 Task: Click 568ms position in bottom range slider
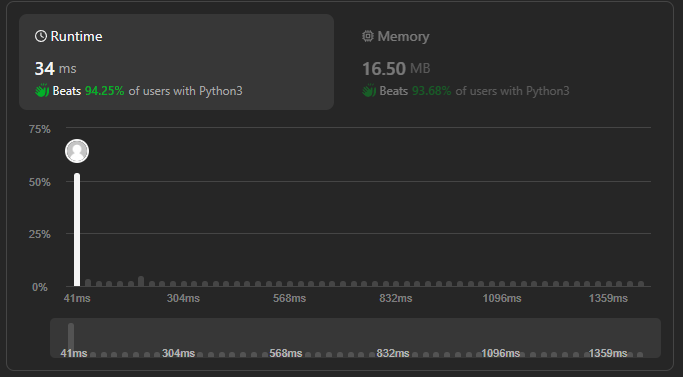point(286,353)
